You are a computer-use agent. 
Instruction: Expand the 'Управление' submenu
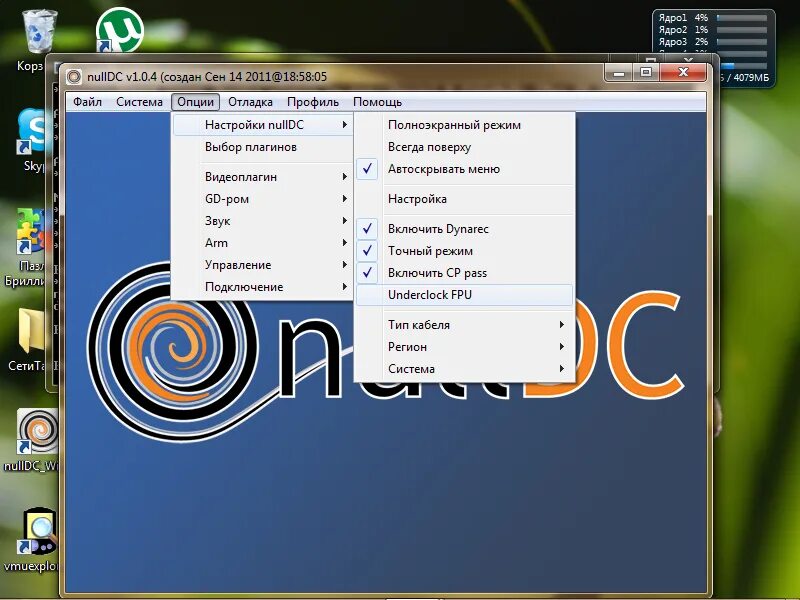(x=262, y=264)
